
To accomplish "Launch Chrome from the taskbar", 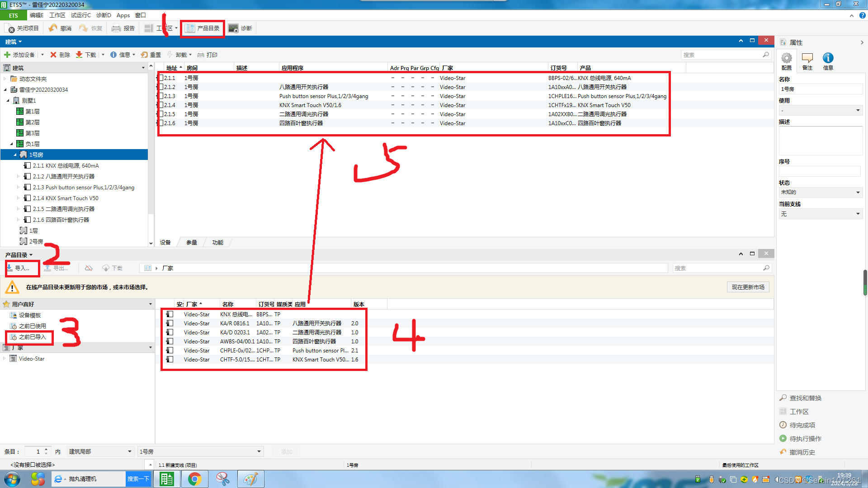I will point(194,479).
